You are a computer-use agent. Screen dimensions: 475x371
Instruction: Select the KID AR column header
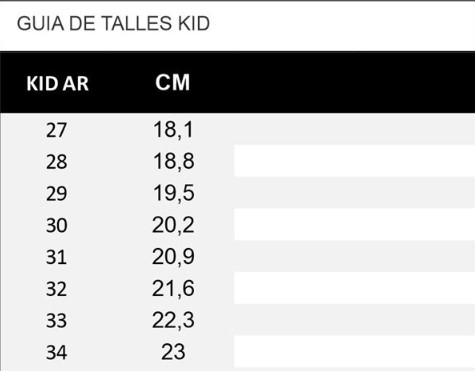[57, 83]
